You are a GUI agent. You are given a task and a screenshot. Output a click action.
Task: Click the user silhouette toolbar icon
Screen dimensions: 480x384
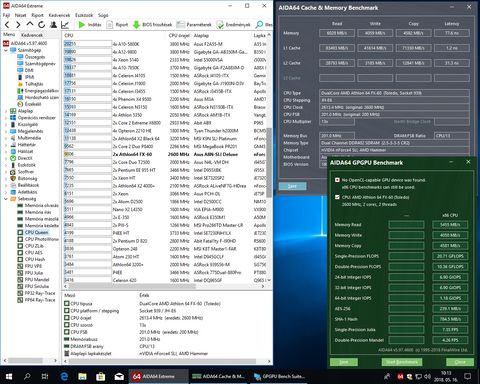point(53,25)
